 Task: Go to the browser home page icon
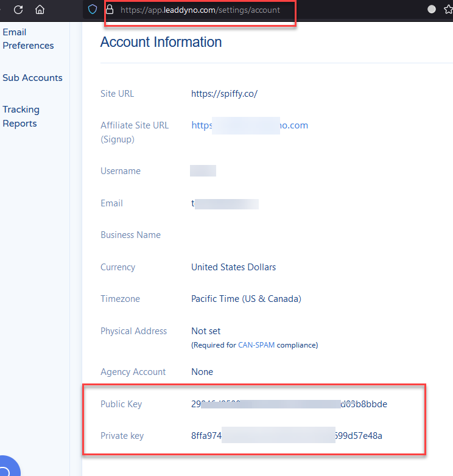pos(40,10)
